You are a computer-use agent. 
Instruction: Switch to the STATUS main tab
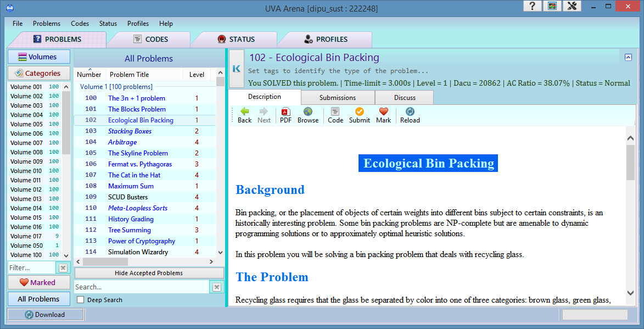pos(236,40)
